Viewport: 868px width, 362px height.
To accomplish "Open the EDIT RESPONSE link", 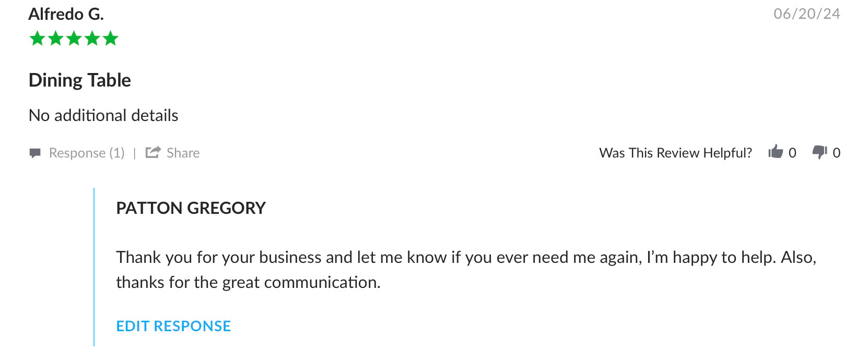I will (173, 326).
